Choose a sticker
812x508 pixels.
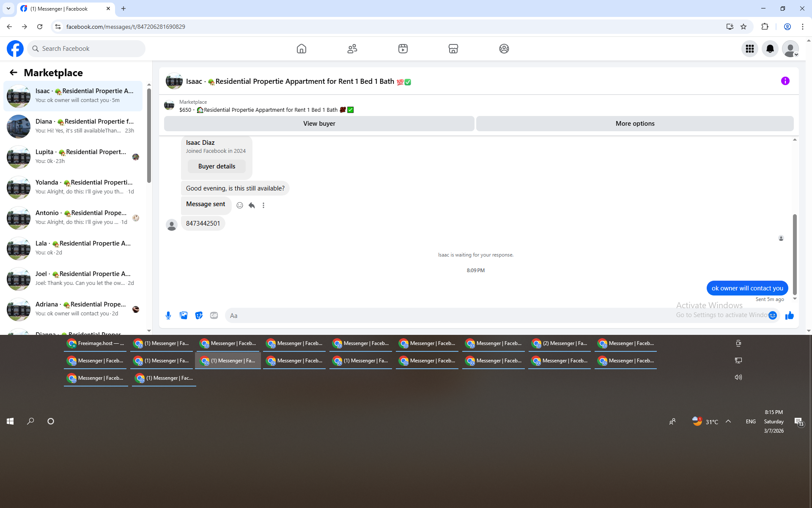click(x=199, y=315)
